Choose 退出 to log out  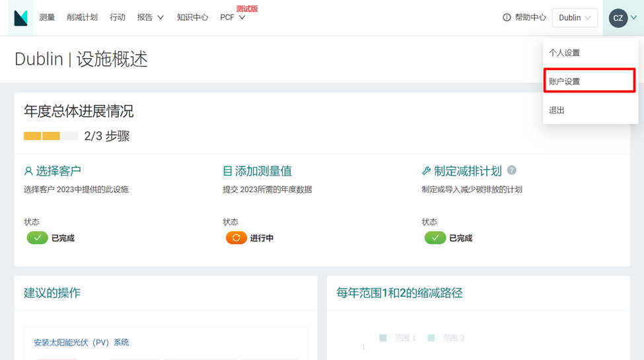coord(590,110)
